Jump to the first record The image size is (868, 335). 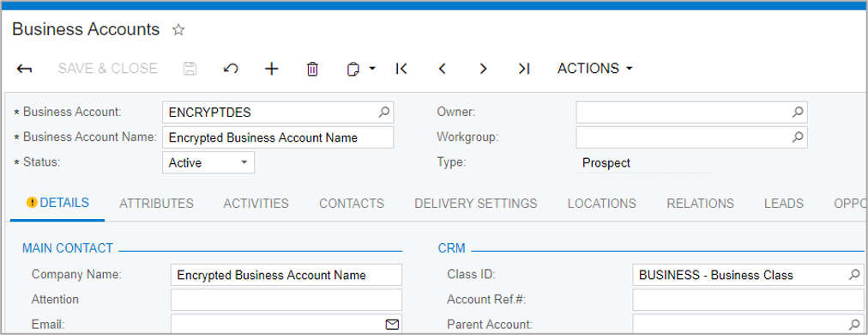[401, 69]
